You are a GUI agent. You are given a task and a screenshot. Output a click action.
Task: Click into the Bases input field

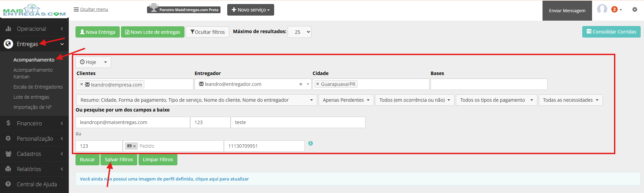click(489, 84)
